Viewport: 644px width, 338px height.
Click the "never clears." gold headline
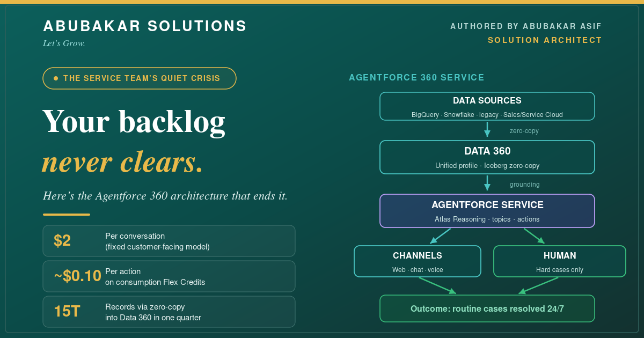tap(122, 162)
